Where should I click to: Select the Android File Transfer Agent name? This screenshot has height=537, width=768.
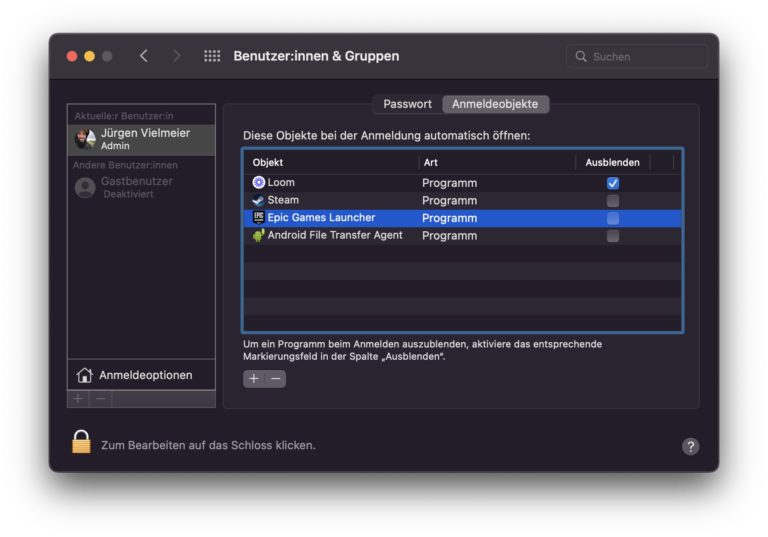click(335, 235)
